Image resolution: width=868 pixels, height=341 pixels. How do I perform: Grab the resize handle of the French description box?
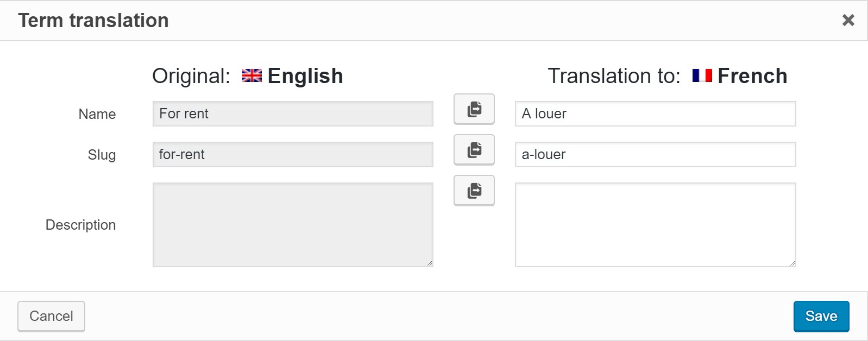(x=792, y=263)
